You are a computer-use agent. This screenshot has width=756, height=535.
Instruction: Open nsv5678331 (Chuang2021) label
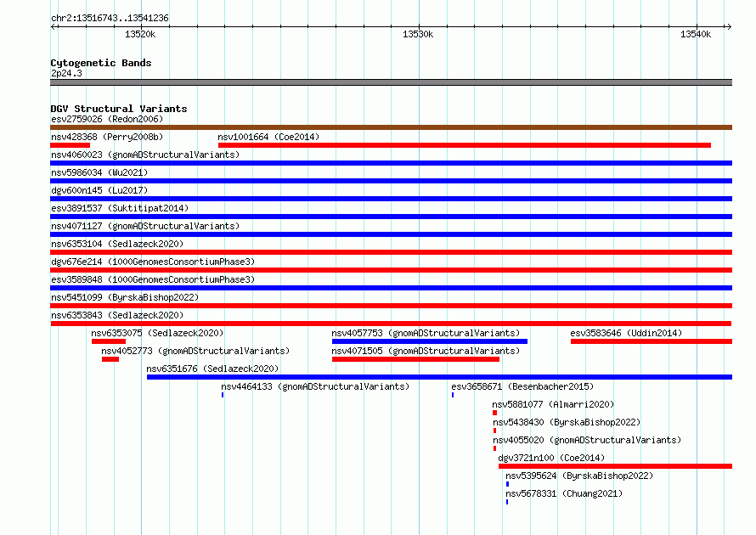tap(564, 493)
